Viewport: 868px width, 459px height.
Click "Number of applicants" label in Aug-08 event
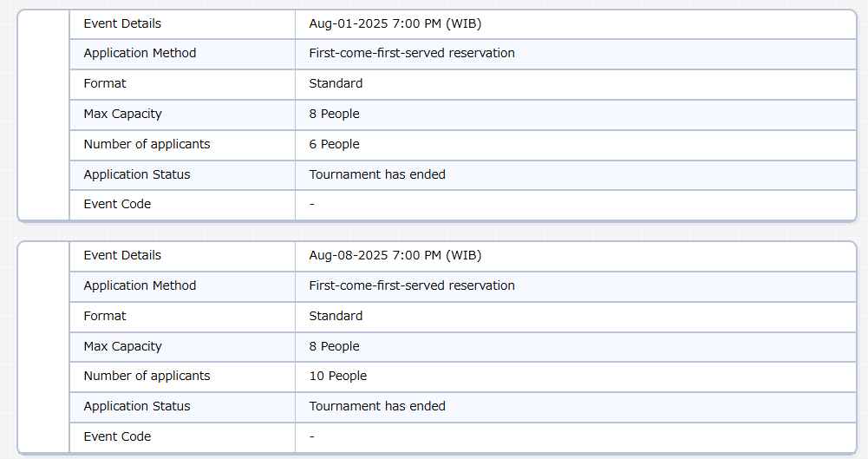(147, 376)
